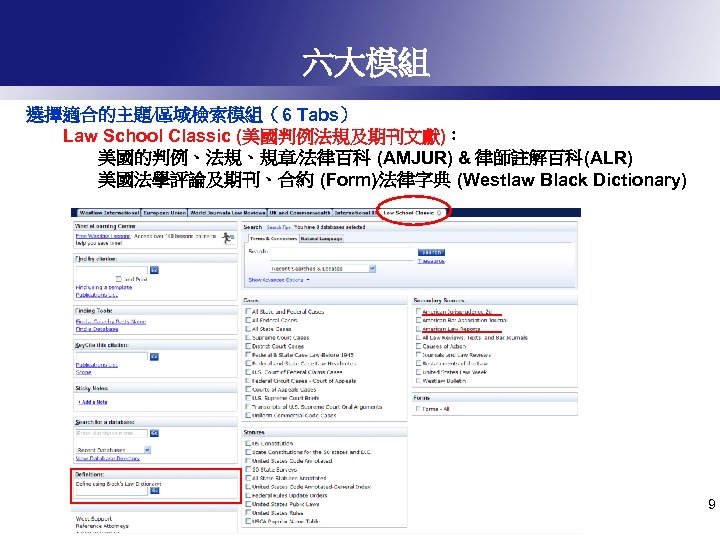This screenshot has width=720, height=540.
Task: Open Free Westlaw Lessons link
Action: pos(103,236)
